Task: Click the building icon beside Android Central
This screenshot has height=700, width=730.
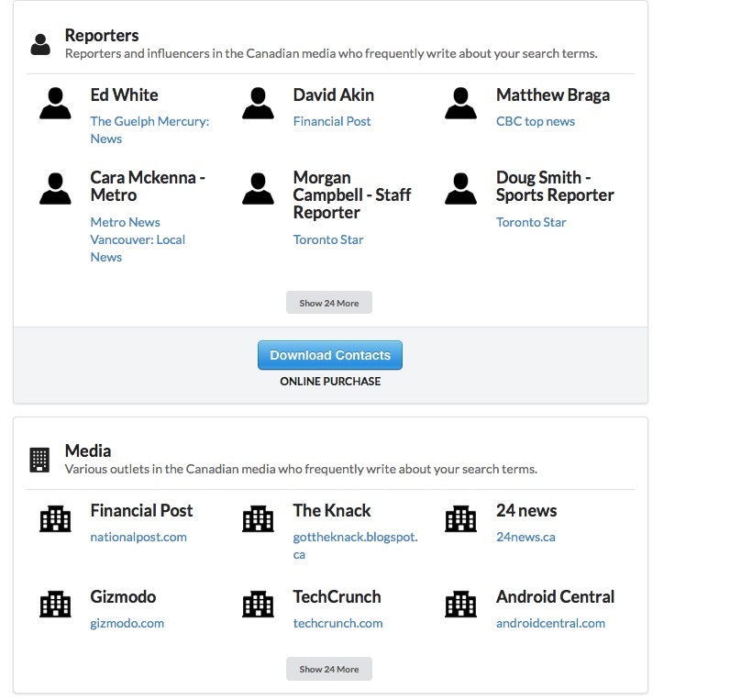Action: [461, 604]
